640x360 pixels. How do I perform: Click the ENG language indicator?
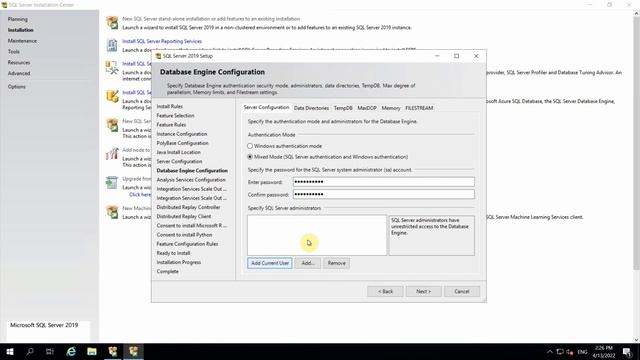(582, 352)
